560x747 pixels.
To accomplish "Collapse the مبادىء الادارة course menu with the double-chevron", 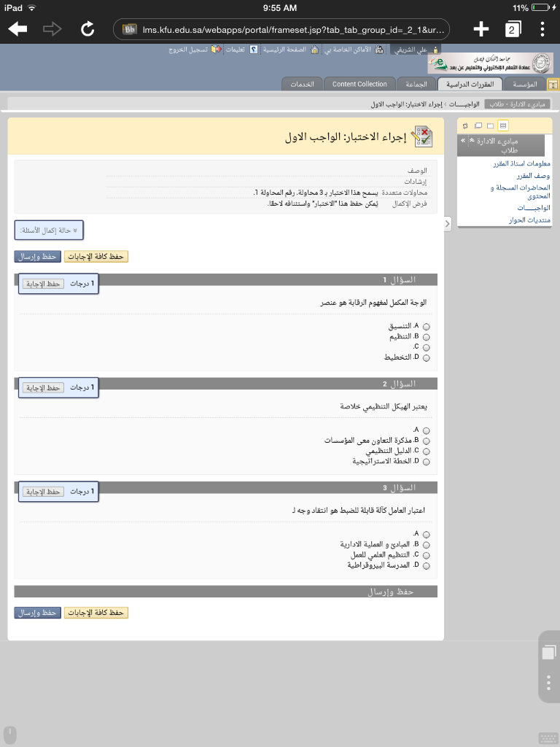I will coord(463,141).
